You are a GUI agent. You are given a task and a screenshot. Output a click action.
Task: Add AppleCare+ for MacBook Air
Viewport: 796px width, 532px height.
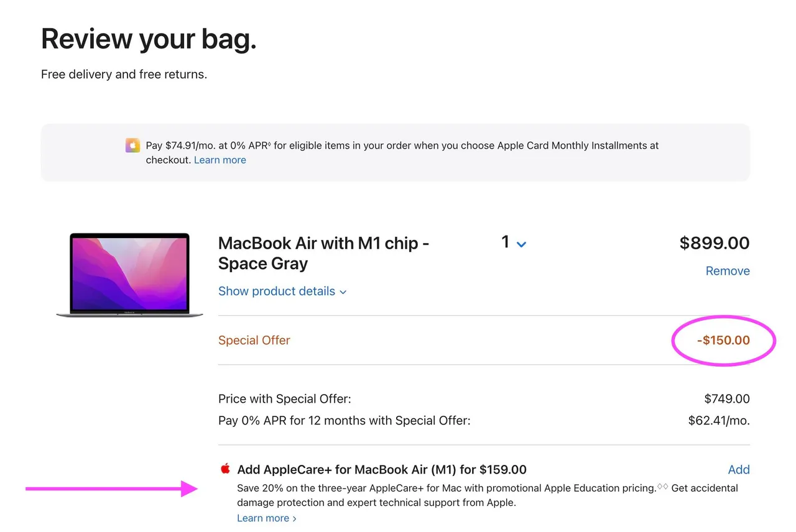[x=739, y=469]
